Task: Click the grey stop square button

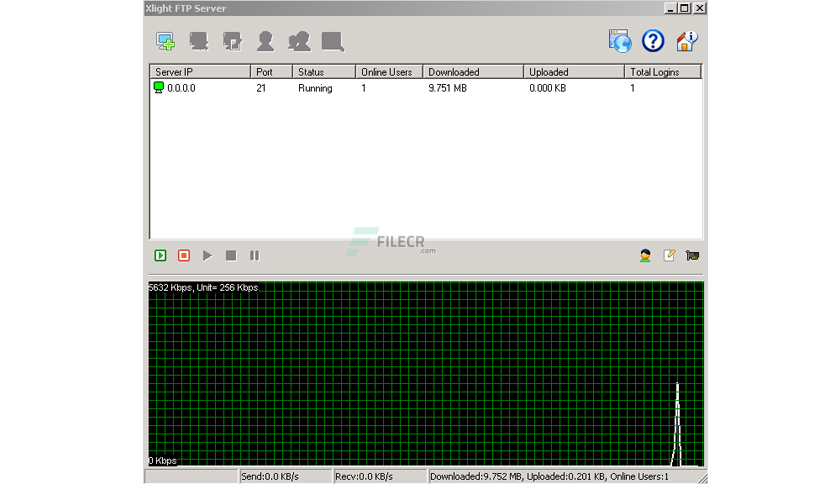Action: pyautogui.click(x=231, y=255)
